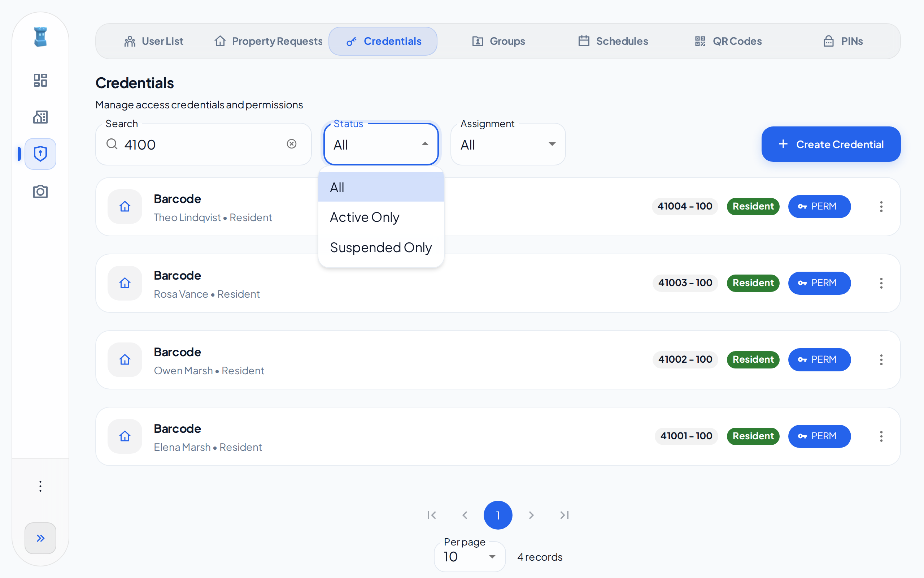
Task: Click the Credentials tab
Action: [383, 41]
